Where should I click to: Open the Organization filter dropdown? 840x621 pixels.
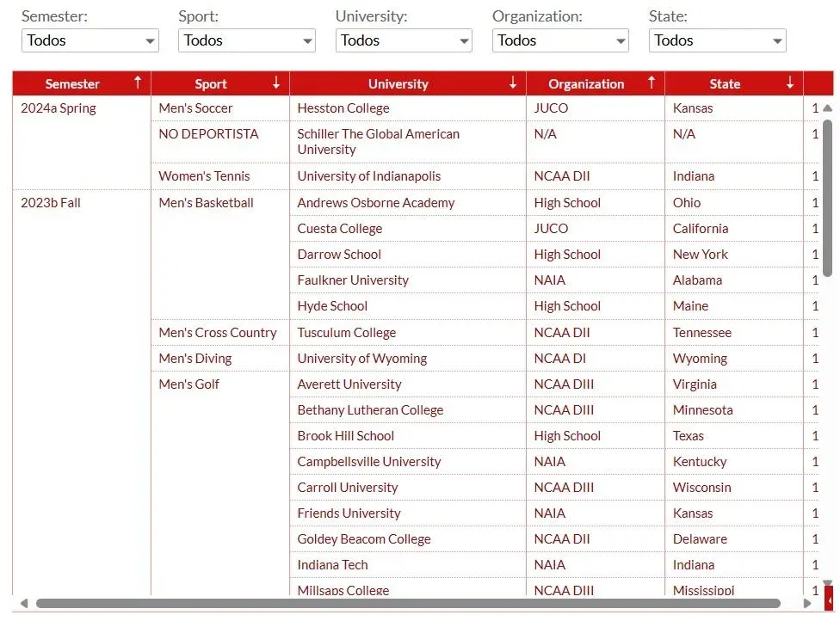(x=559, y=40)
